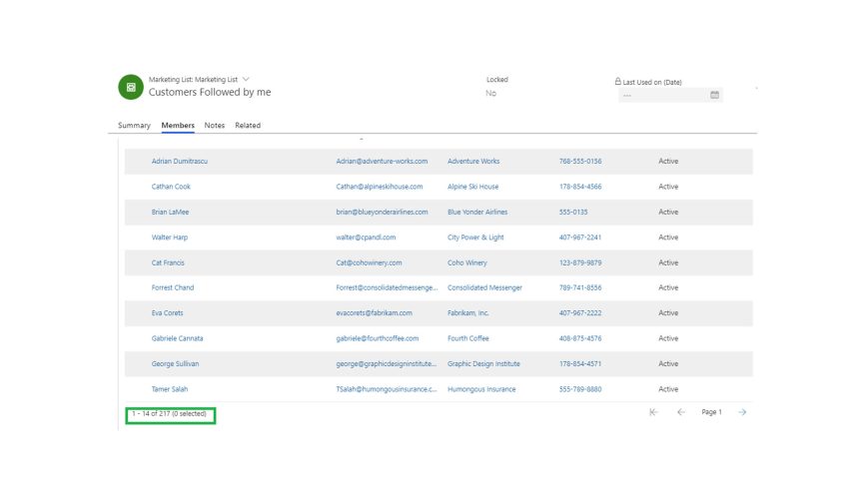Open the Alpine Ski House account
The image size is (868, 482).
[x=472, y=187]
